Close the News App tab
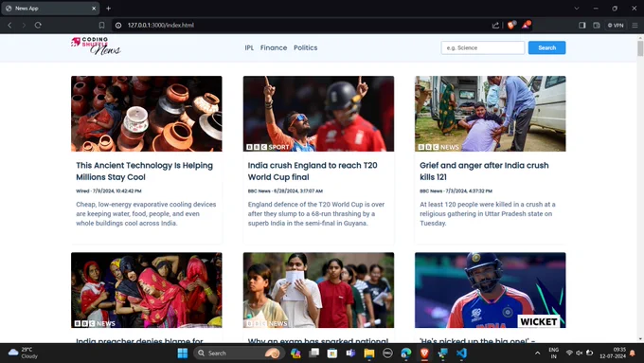The width and height of the screenshot is (644, 363). [x=94, y=9]
